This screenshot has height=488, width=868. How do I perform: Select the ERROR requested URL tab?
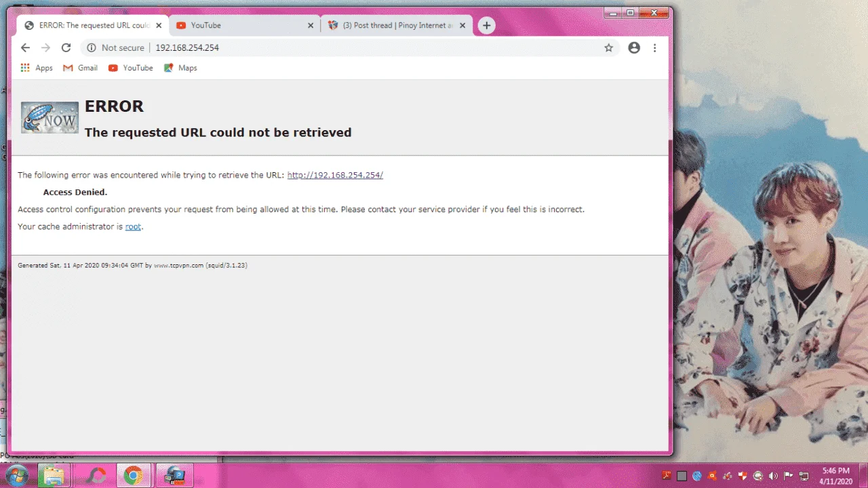click(92, 25)
